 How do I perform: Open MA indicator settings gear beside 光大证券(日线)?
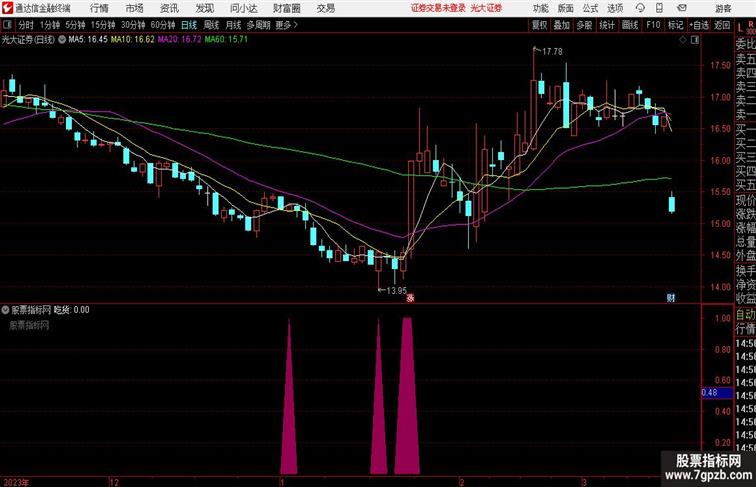tap(62, 40)
